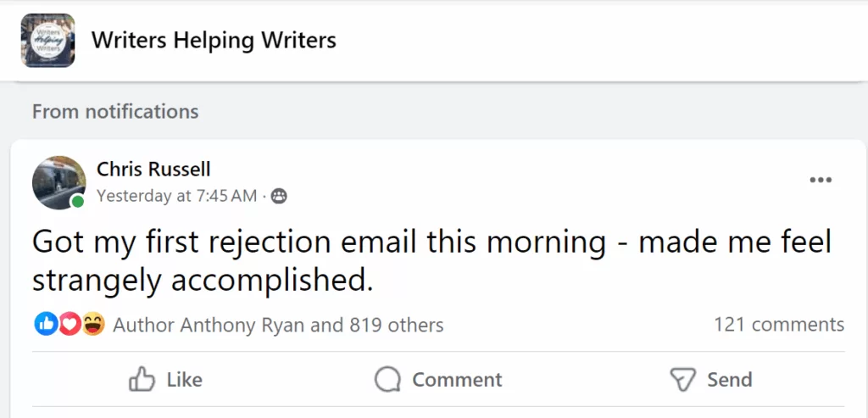The width and height of the screenshot is (868, 418).
Task: Click the Like thumbs-up outline icon
Action: [x=142, y=380]
